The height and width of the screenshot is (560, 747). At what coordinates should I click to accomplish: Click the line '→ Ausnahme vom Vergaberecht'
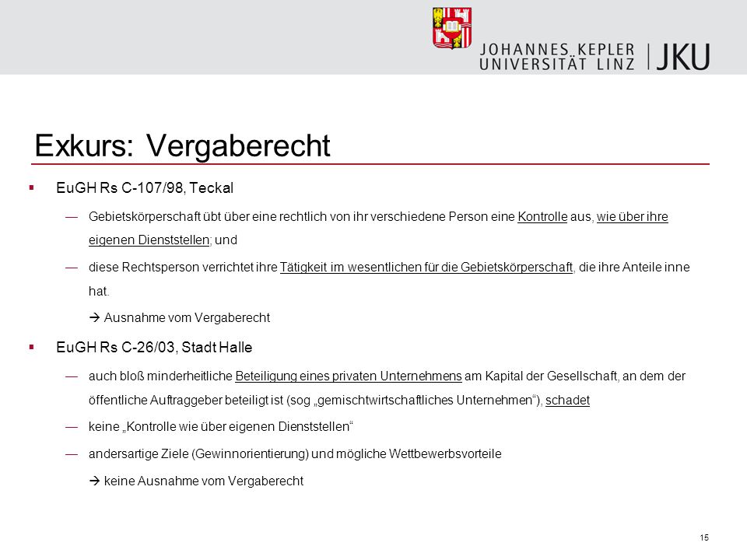pos(180,317)
